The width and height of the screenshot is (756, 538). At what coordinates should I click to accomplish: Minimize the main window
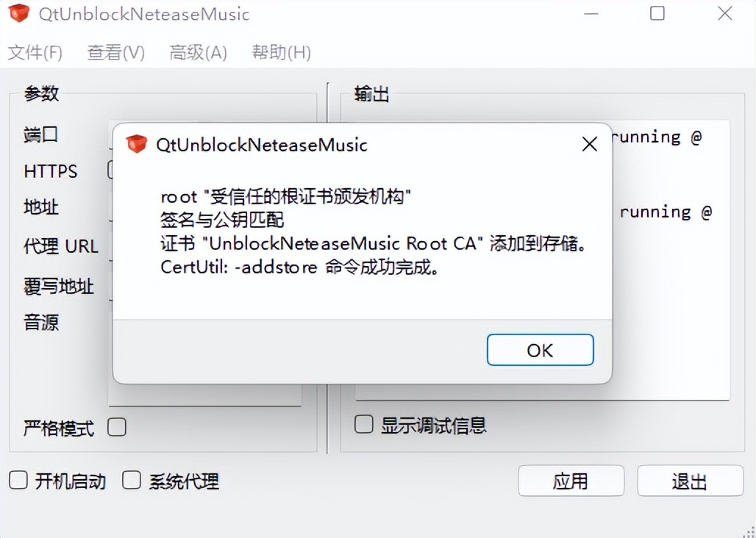[591, 14]
